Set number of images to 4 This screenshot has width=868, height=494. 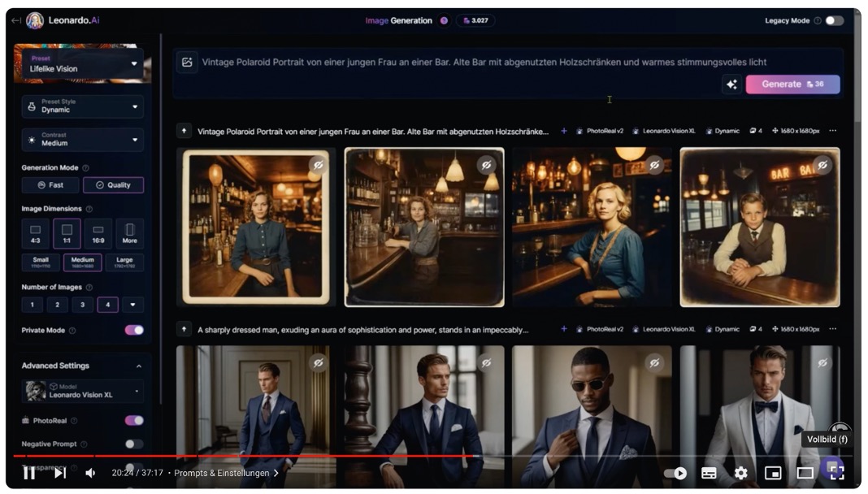pyautogui.click(x=108, y=304)
